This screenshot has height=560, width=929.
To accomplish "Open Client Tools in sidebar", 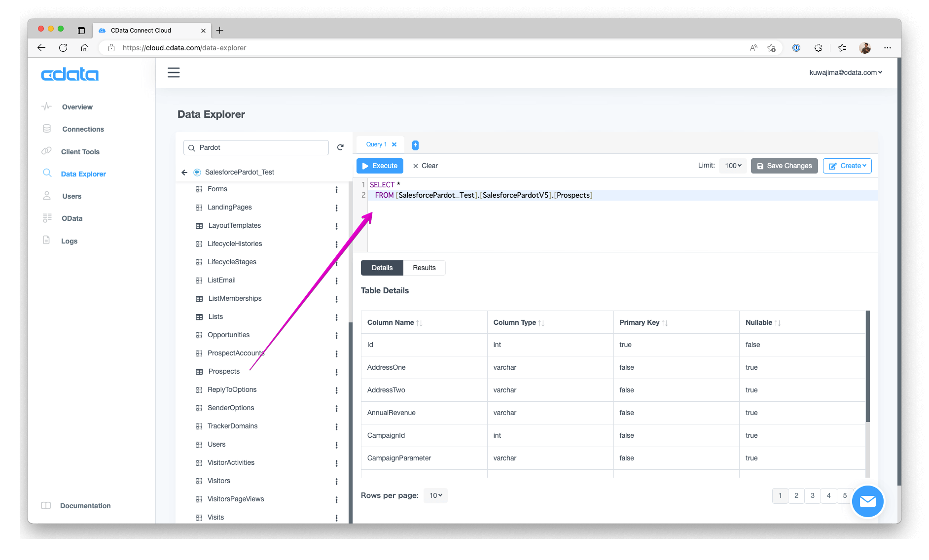I will [x=80, y=152].
